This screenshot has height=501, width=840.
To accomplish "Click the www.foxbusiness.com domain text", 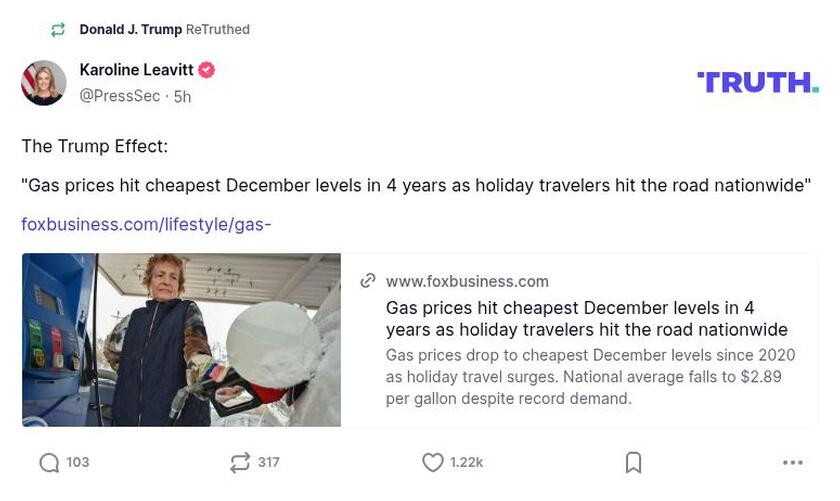I will coord(467,281).
